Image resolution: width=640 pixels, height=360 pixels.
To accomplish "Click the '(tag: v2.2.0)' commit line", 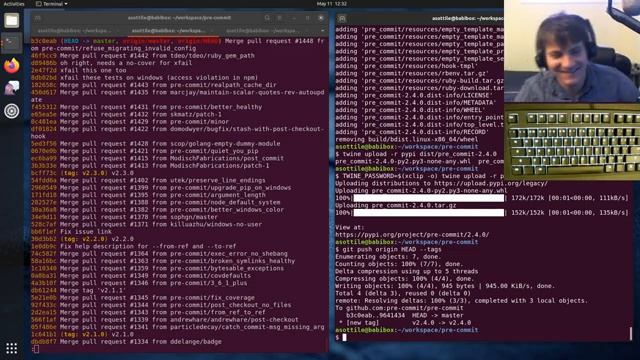I will coord(82,239).
